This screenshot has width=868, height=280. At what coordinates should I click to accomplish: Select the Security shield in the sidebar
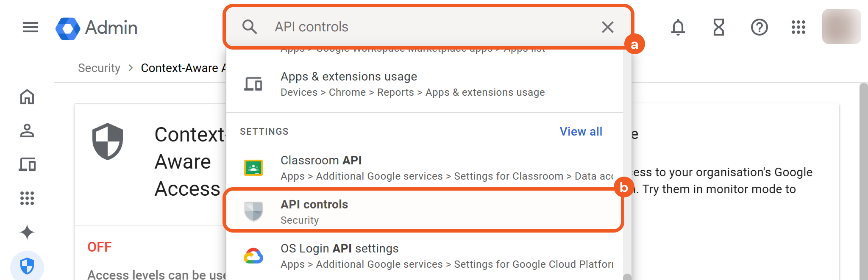27,266
